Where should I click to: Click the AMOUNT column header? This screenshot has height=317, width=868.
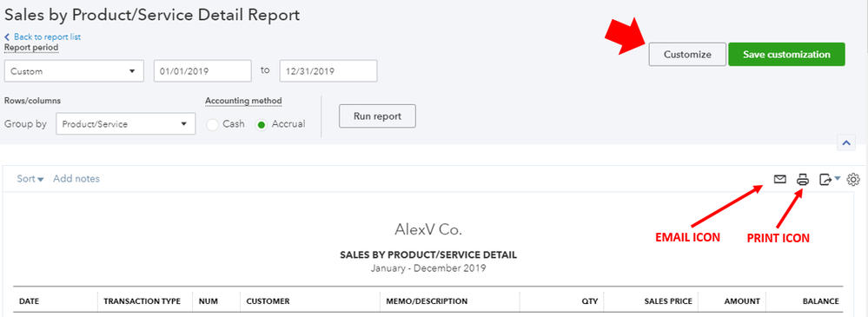[742, 301]
